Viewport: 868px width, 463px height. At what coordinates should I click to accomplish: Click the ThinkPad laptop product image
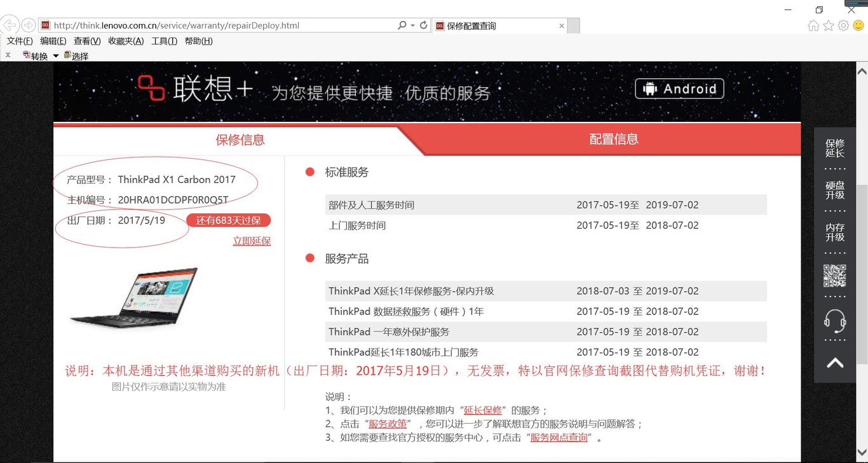pos(135,298)
